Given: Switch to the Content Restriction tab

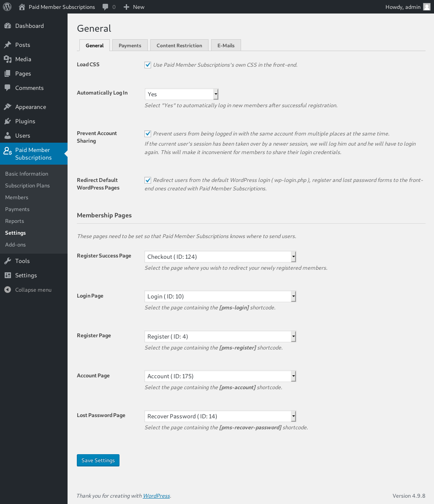Looking at the screenshot, I should 179,45.
